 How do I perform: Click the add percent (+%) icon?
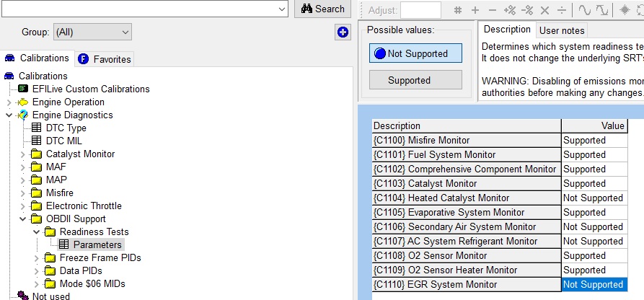pyautogui.click(x=509, y=10)
